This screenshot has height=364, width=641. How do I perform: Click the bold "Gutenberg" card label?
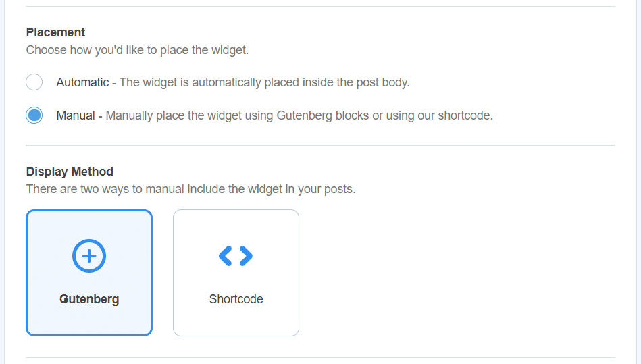coord(89,299)
